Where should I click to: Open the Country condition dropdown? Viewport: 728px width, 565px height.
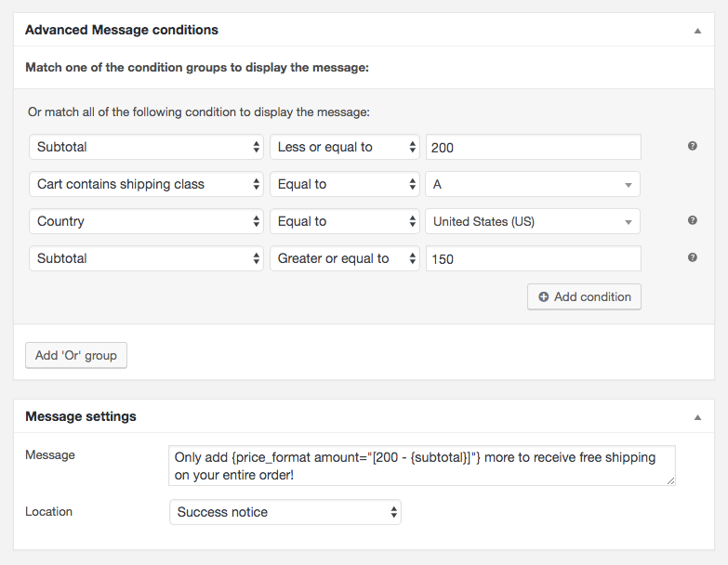coord(146,221)
